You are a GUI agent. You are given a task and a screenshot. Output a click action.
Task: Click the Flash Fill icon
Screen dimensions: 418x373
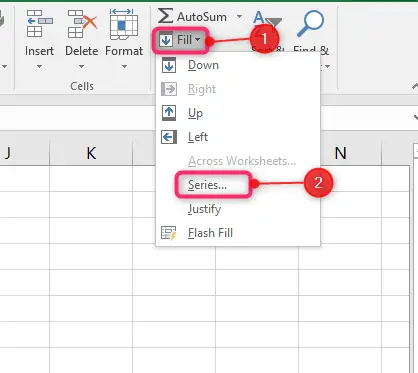pos(168,233)
